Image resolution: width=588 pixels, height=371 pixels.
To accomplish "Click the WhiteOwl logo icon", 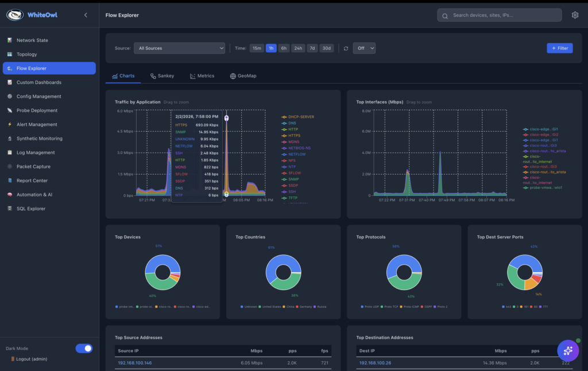I will tap(15, 15).
